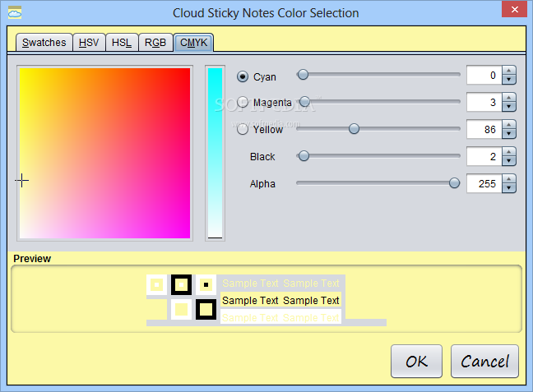Click the Magenta slider handle
Image resolution: width=533 pixels, height=392 pixels.
(x=304, y=101)
